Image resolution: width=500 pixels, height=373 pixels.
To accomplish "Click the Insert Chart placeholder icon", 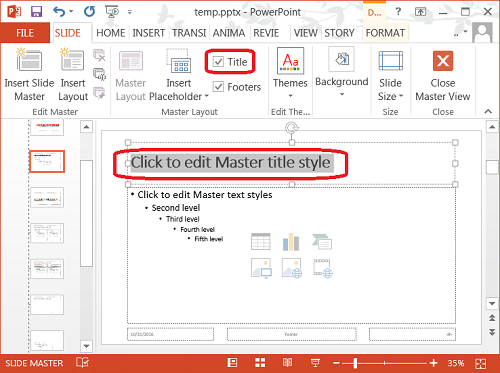I will click(291, 242).
